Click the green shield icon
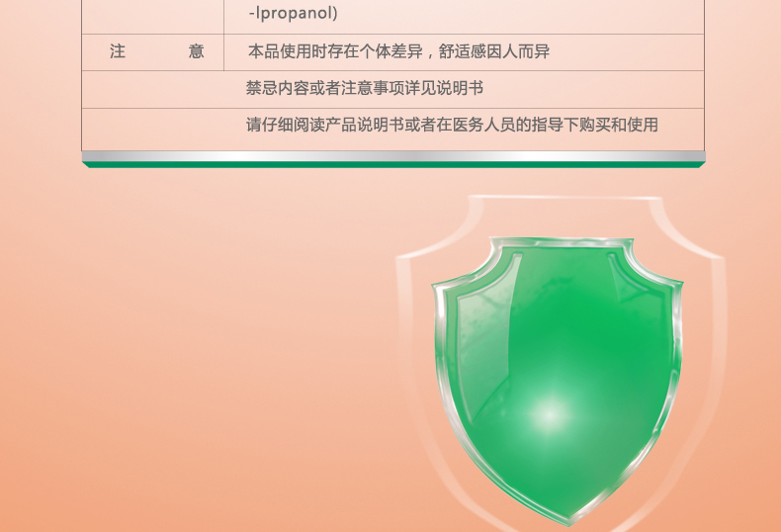The height and width of the screenshot is (532, 781). click(558, 381)
